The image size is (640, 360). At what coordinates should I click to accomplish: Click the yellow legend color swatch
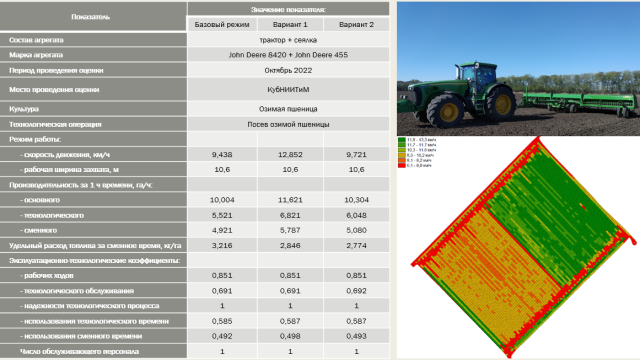point(402,155)
